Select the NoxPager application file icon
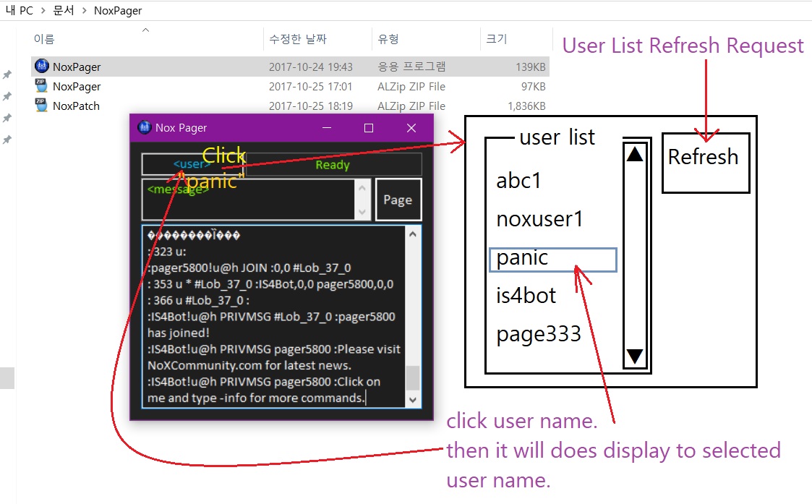This screenshot has height=504, width=812. coord(41,66)
